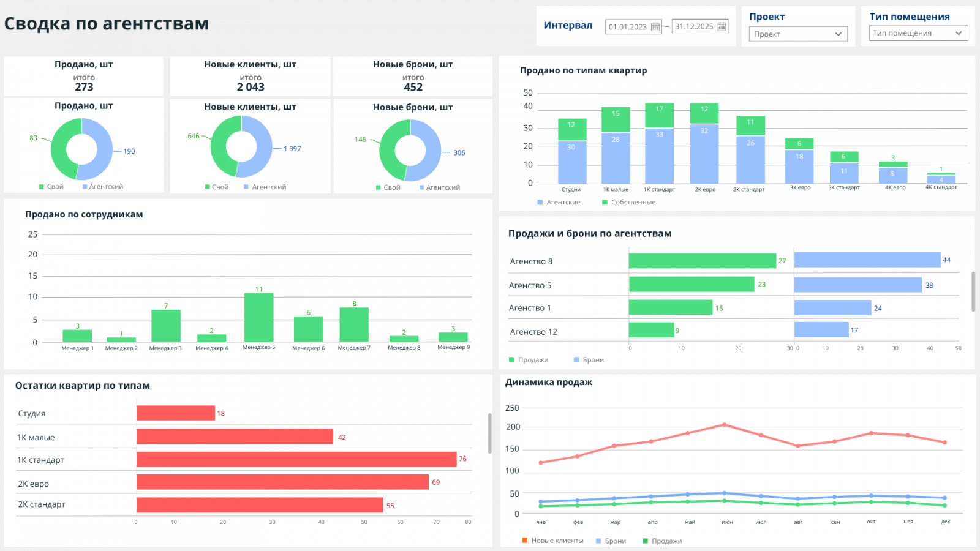Toggle the Брони legend marker under agency bars
This screenshot has width=980, height=551.
click(x=576, y=360)
